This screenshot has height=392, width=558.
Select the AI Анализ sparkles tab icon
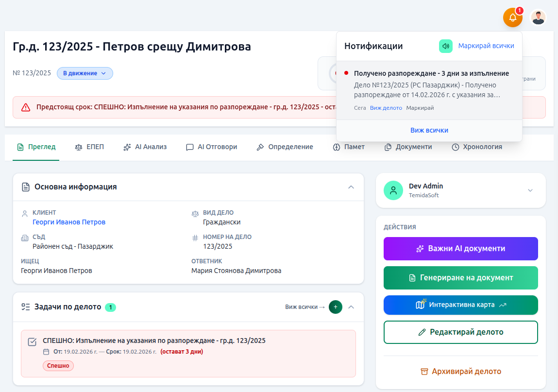128,147
